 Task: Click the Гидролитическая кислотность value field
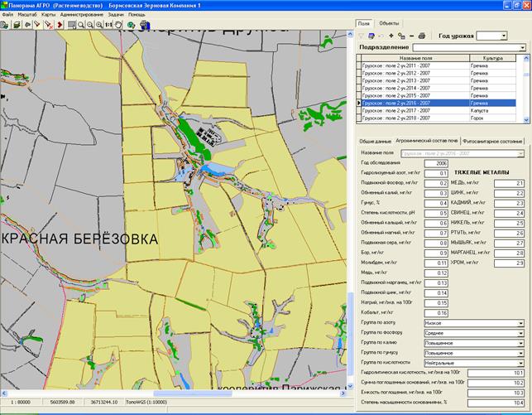click(496, 374)
